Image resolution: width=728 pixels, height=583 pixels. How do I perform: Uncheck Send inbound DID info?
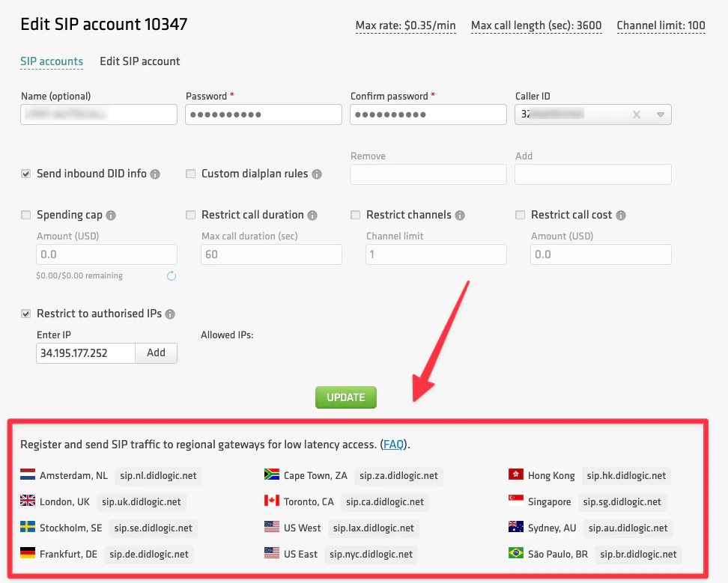[x=25, y=174]
